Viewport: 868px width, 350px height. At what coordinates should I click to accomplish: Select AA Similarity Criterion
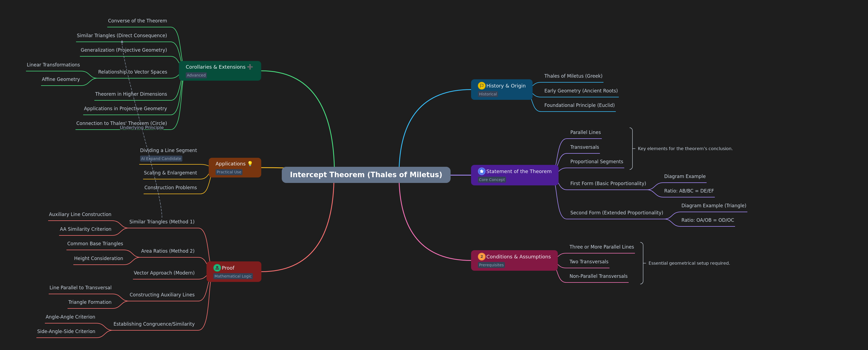[85, 229]
